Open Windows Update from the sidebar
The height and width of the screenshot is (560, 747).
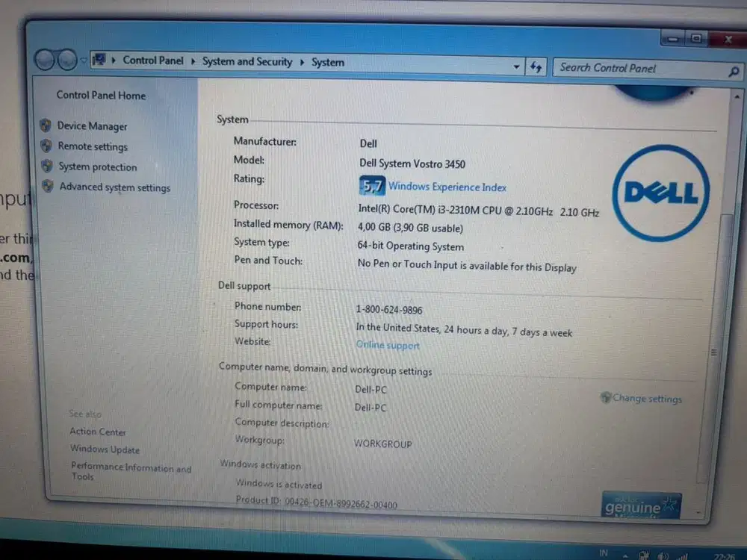click(105, 449)
